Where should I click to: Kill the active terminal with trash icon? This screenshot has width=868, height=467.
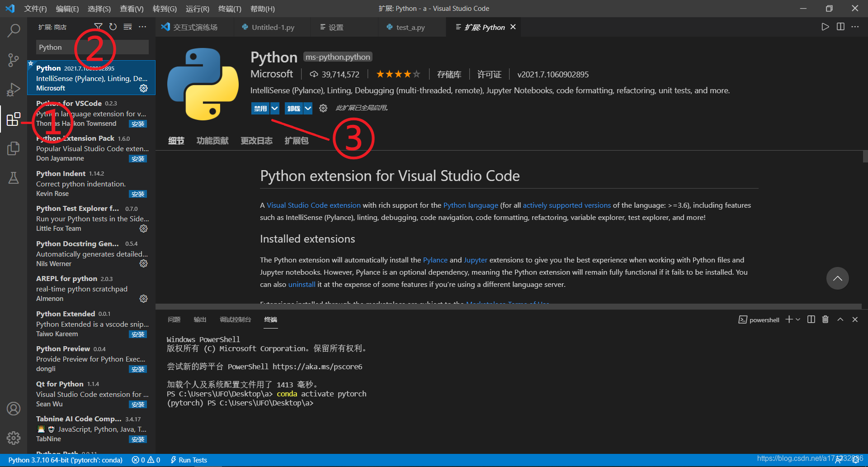(x=825, y=319)
